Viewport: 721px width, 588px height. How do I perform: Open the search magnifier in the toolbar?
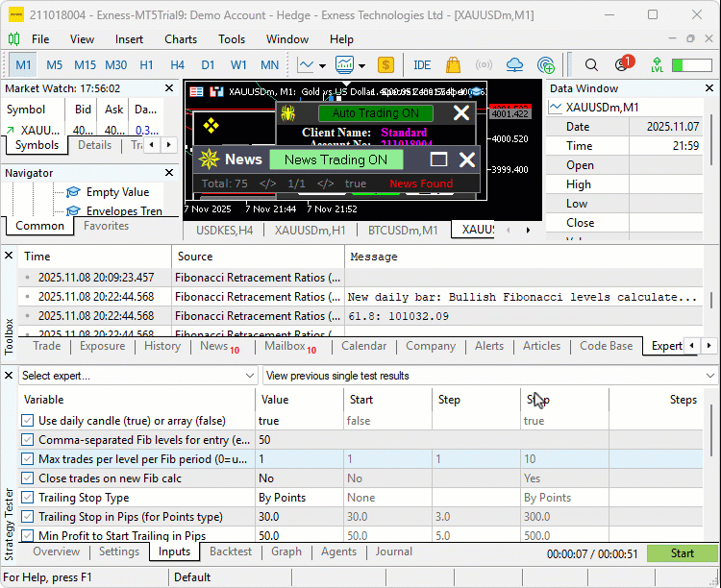coord(592,65)
